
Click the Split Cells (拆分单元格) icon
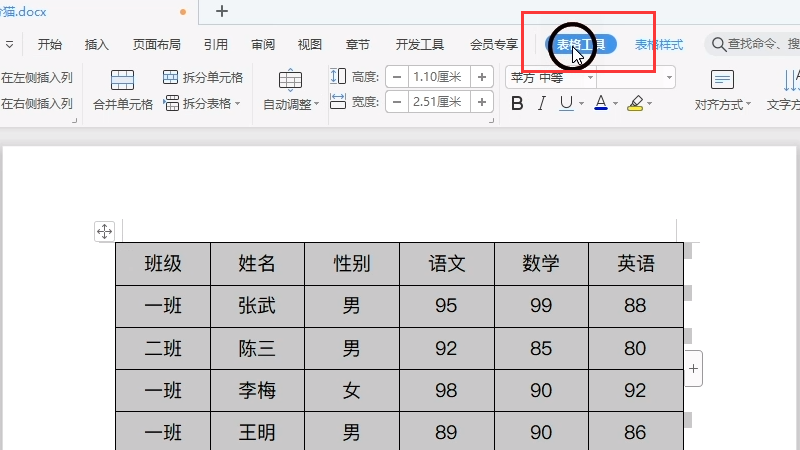171,78
